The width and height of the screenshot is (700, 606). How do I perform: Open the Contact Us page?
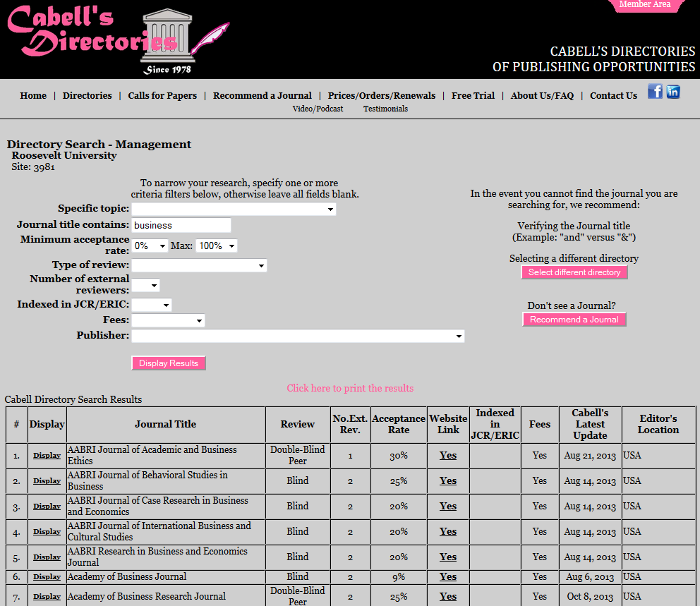613,95
